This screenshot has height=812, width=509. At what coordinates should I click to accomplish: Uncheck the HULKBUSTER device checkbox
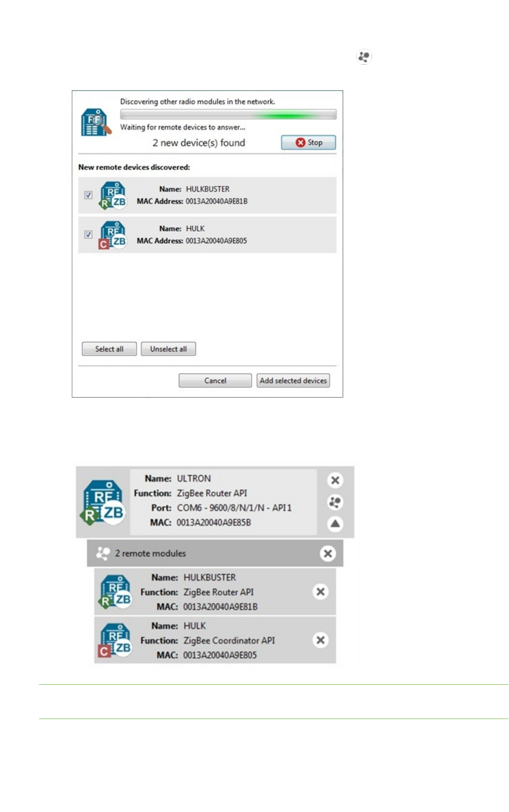click(x=88, y=195)
